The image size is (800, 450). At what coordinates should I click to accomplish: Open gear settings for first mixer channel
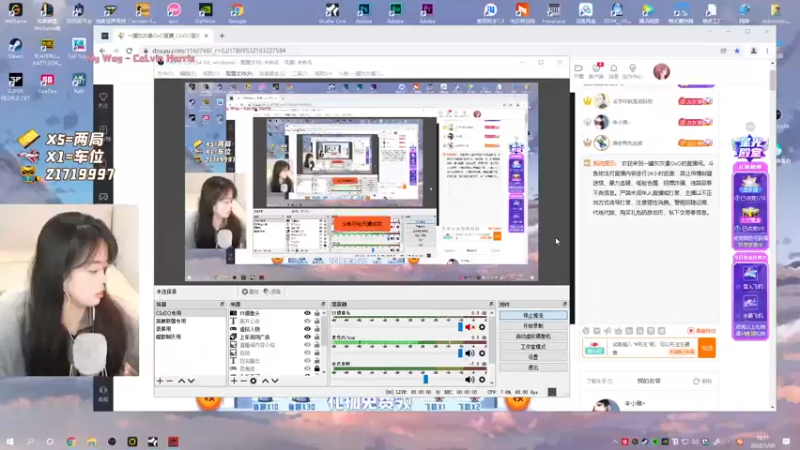coord(482,327)
